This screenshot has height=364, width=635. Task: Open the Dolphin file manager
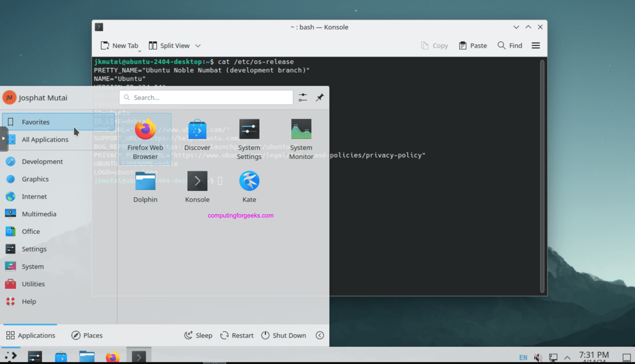coord(145,181)
